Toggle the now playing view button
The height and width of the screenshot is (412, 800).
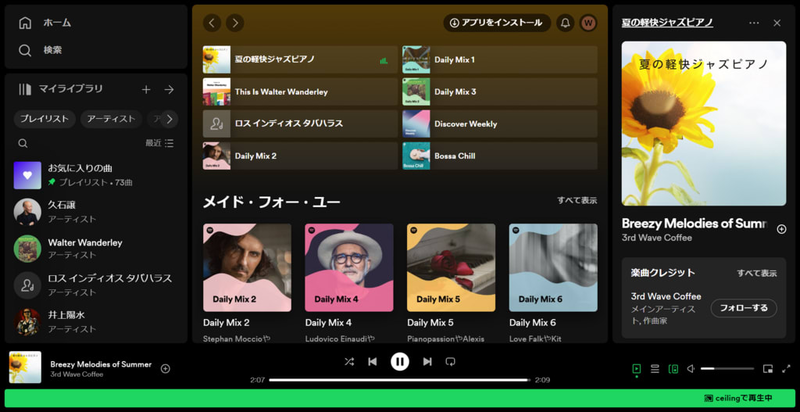(636, 369)
